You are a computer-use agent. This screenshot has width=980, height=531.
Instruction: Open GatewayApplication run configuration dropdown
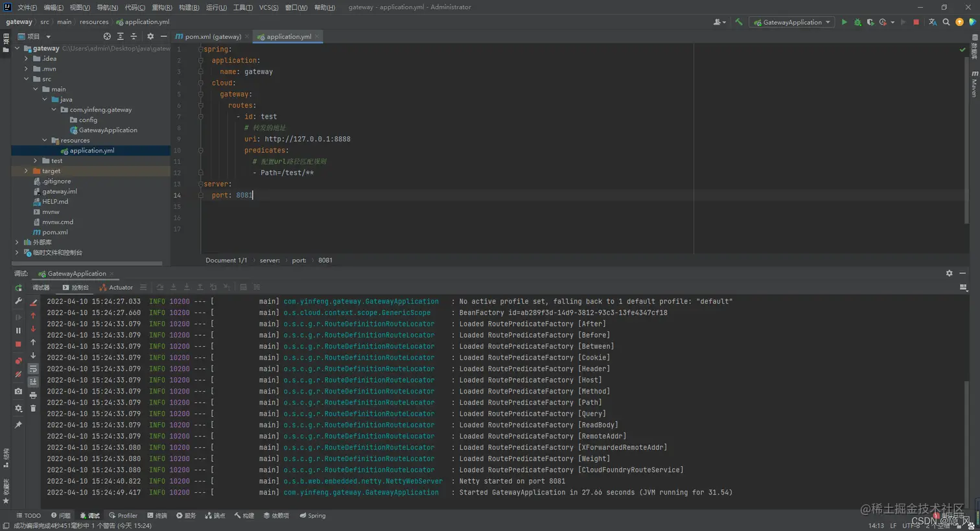792,22
